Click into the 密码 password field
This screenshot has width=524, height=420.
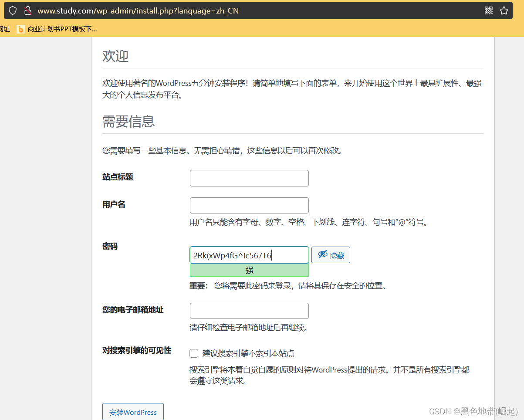[x=249, y=255]
